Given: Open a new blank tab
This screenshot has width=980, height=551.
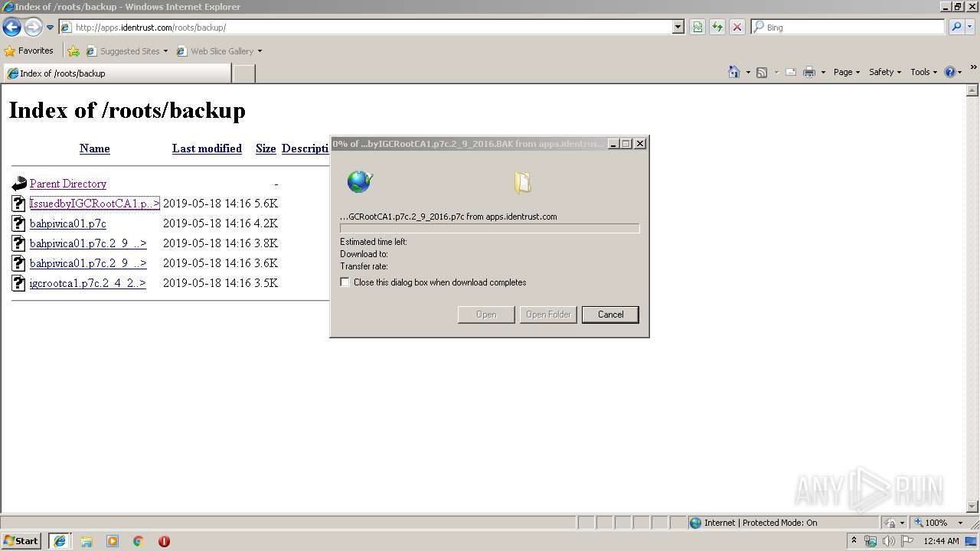Looking at the screenshot, I should click(x=243, y=73).
